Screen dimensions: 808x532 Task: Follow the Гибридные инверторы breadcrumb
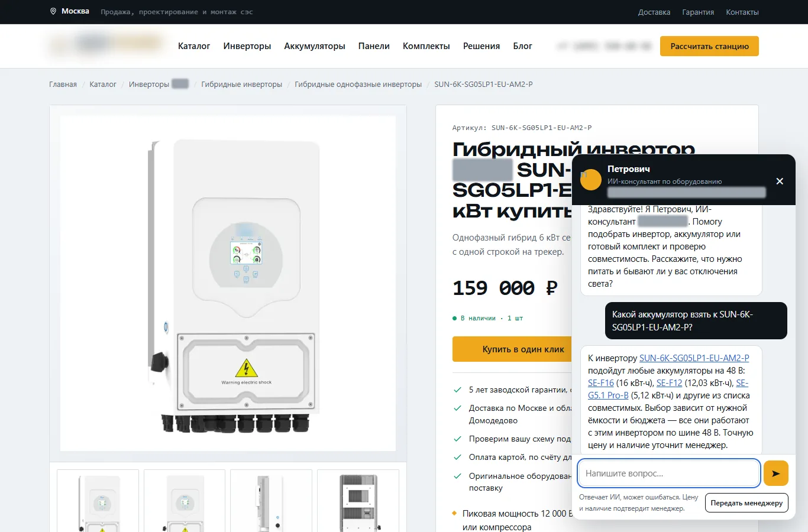(x=241, y=85)
